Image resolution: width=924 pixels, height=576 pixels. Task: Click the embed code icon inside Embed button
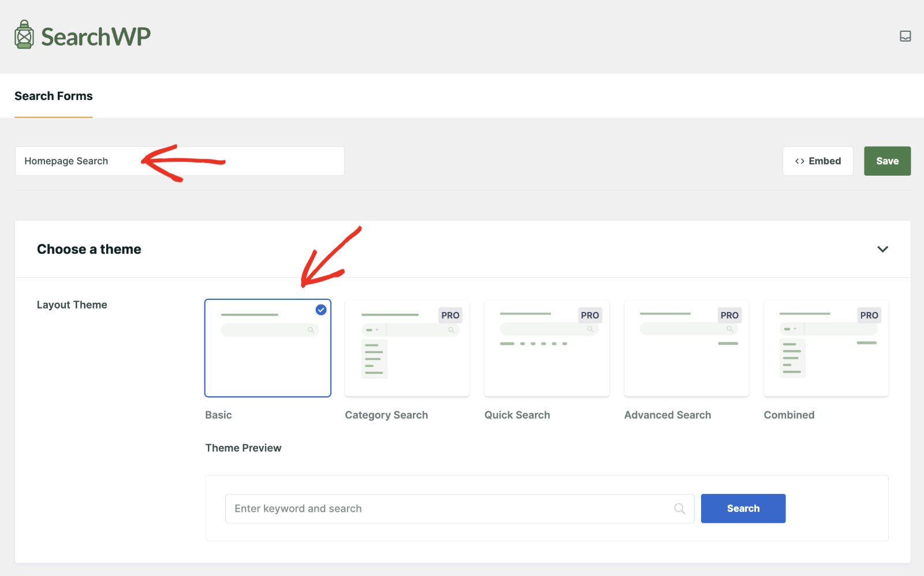tap(800, 161)
